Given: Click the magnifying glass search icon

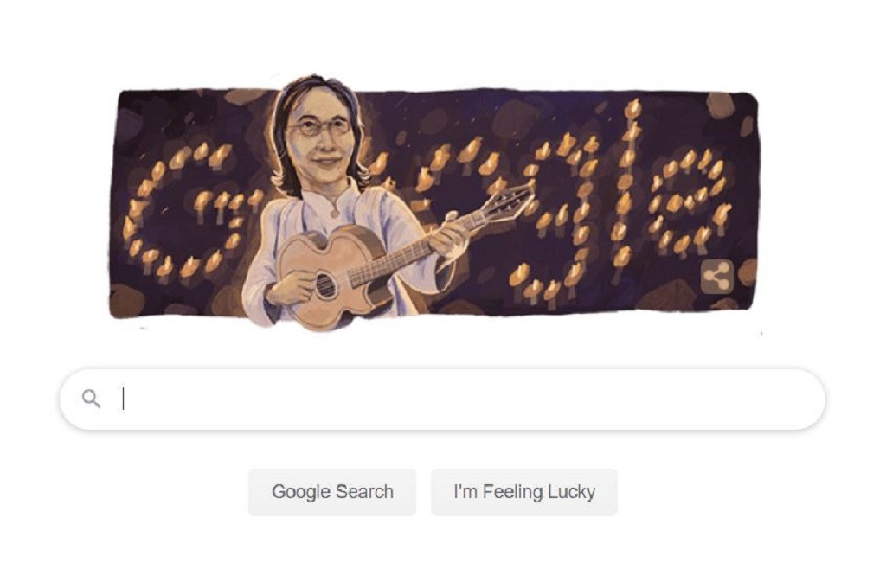Looking at the screenshot, I should point(91,399).
